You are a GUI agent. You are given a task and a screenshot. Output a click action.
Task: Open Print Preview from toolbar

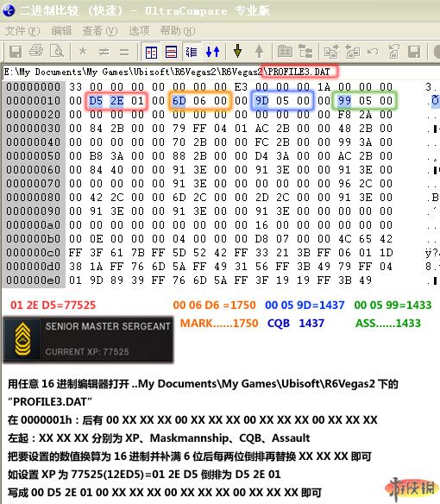pyautogui.click(x=57, y=51)
